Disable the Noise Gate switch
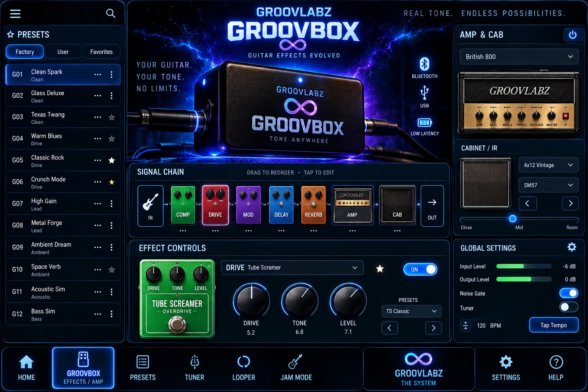The width and height of the screenshot is (588, 392). click(x=569, y=293)
